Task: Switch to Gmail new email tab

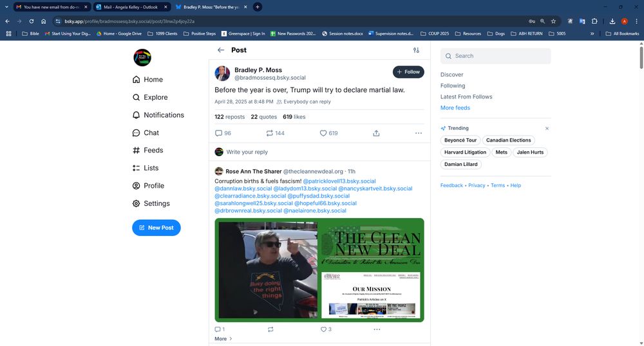Action: [x=52, y=7]
